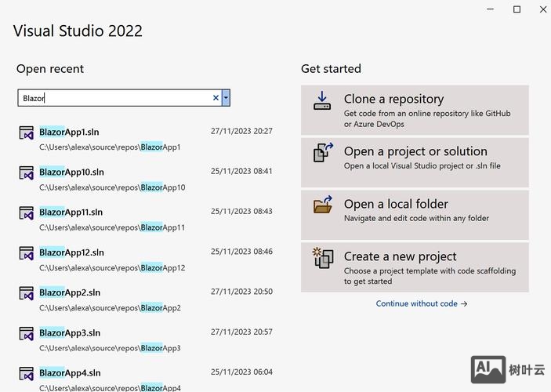Viewport: 551px width, 392px height.
Task: Click the BlazorApp1.sln solution icon
Action: tap(27, 132)
